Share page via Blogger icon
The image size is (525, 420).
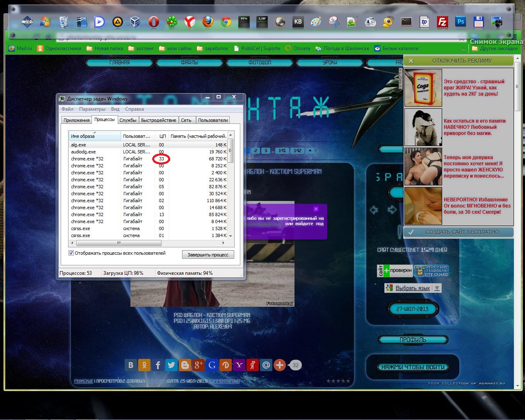coord(185,365)
